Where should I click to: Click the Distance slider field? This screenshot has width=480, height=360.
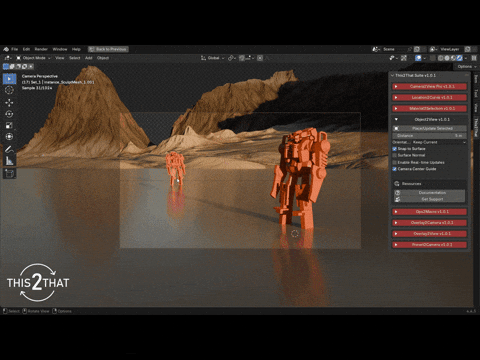[429, 136]
